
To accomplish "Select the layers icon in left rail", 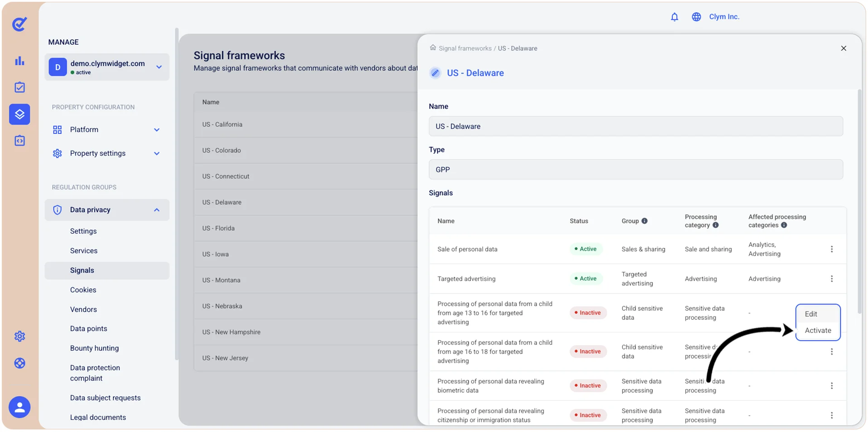I will (19, 114).
